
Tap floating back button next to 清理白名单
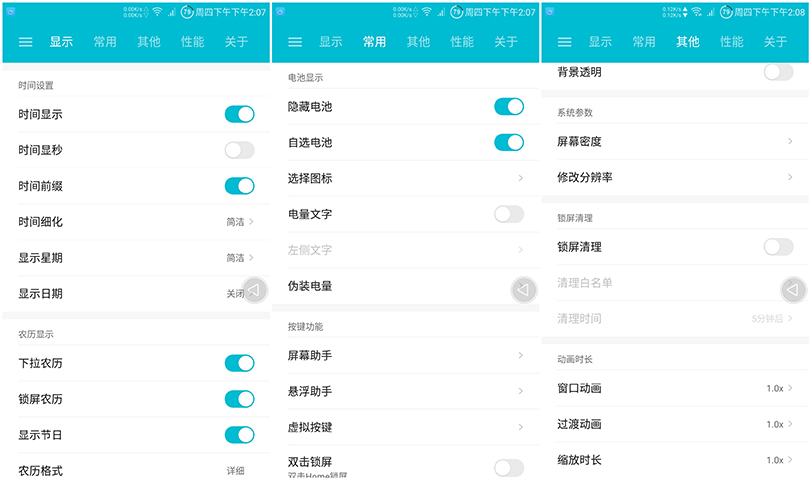[x=793, y=290]
